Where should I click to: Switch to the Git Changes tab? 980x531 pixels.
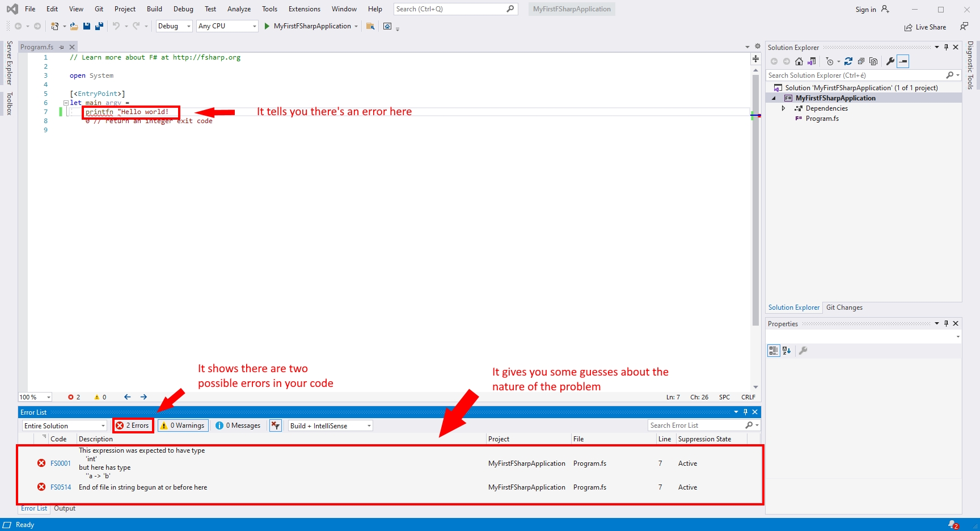[844, 307]
